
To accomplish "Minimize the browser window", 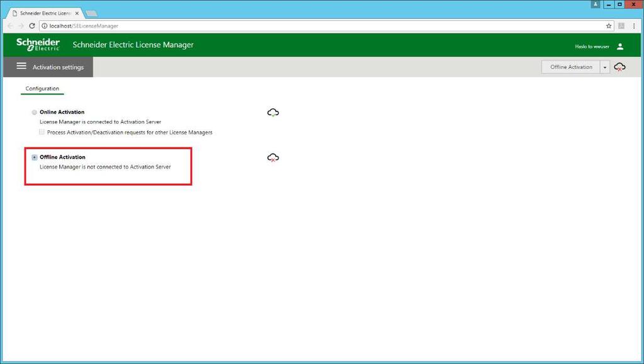I will [x=609, y=4].
